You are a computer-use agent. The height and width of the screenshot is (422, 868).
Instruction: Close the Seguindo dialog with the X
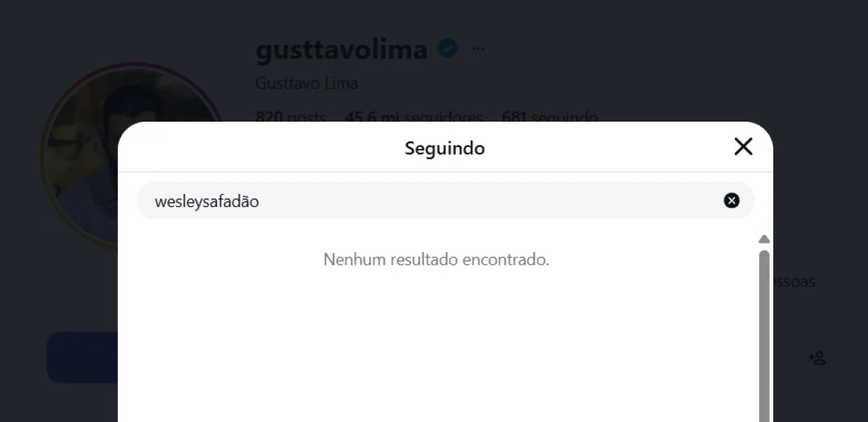[743, 147]
